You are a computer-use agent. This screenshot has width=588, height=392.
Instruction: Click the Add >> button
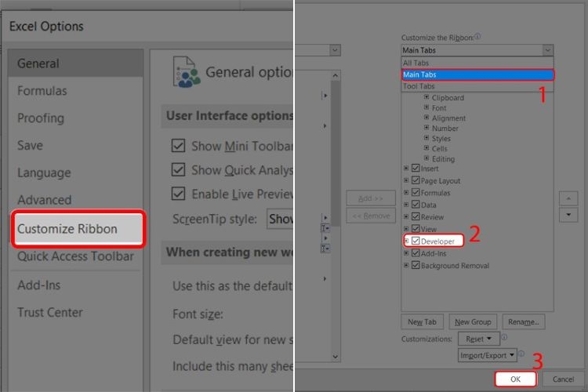tap(371, 198)
